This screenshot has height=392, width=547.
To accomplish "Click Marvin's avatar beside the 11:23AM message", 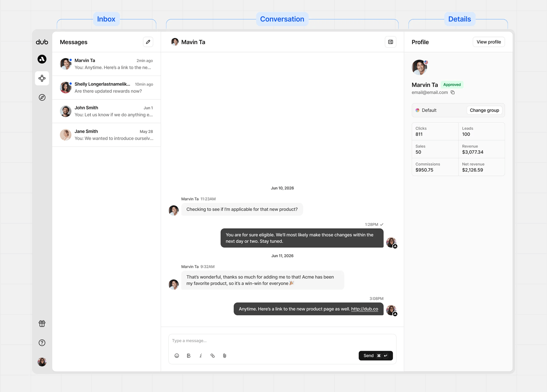I will click(x=174, y=210).
